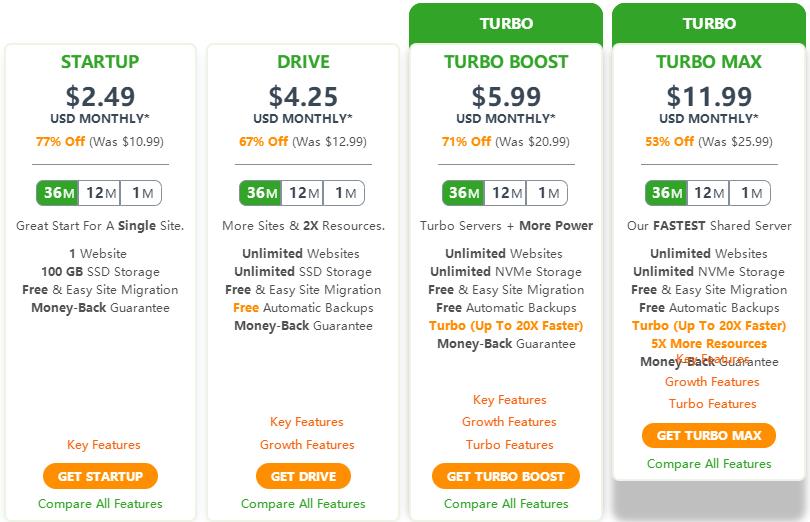This screenshot has width=810, height=522.
Task: Open Compare All Features under Turbo Max
Action: [x=709, y=464]
